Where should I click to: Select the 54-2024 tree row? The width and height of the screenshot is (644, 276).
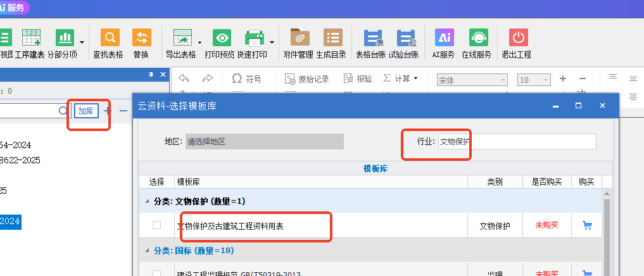click(16, 145)
